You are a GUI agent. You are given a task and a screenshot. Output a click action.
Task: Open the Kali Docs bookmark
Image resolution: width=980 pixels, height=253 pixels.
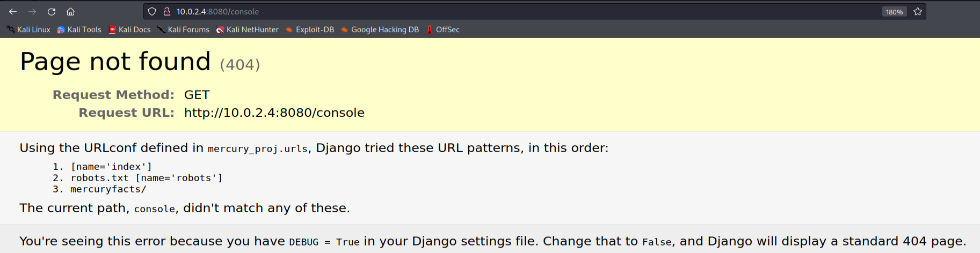tap(129, 29)
